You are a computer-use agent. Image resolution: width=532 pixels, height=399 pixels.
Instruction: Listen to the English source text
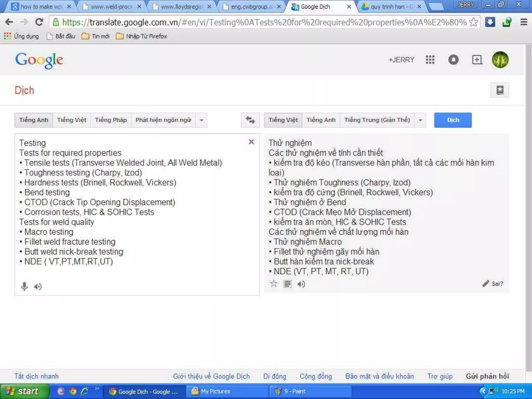coord(38,287)
